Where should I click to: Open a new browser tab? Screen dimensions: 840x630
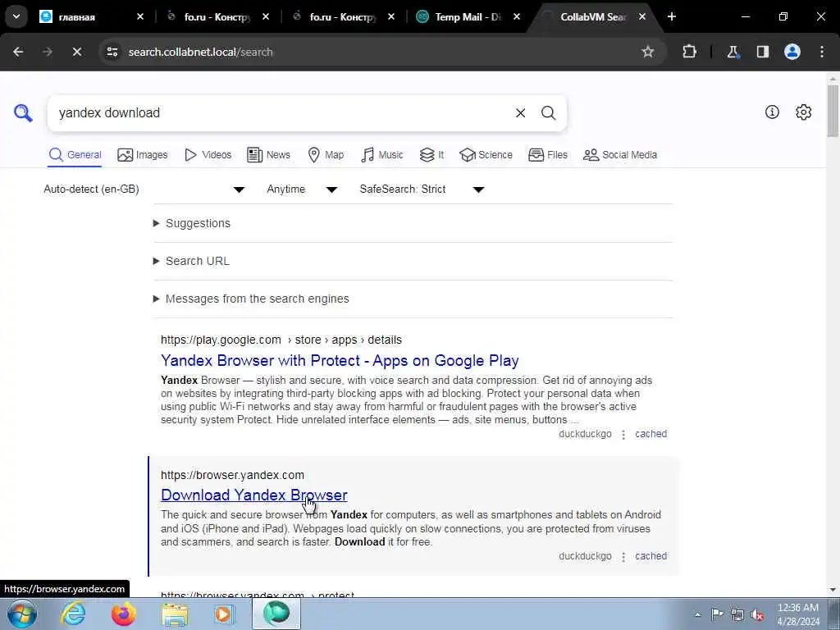[x=672, y=16]
